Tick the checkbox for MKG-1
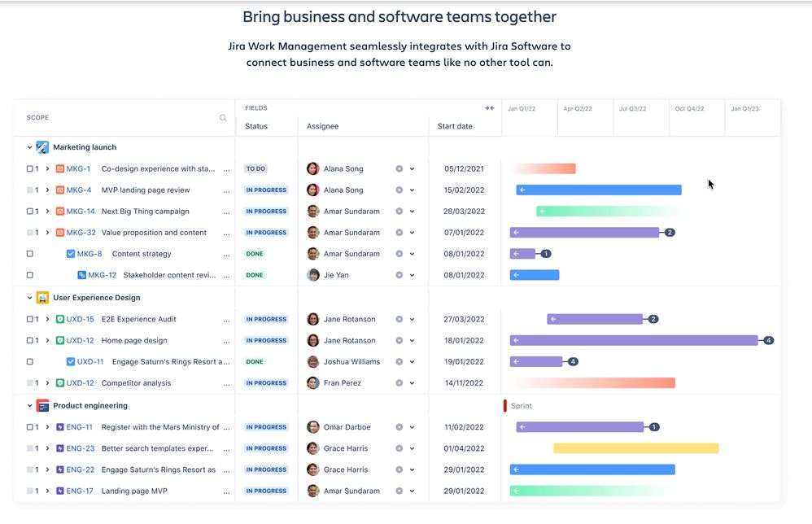 [29, 168]
